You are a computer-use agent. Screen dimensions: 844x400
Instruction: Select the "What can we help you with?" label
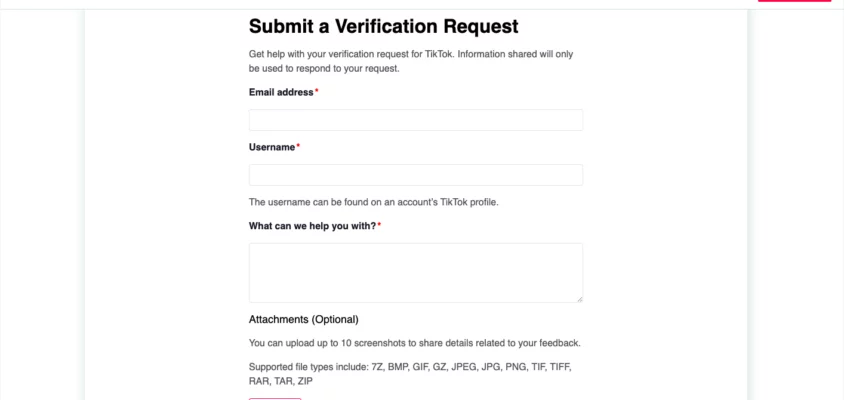coord(312,226)
